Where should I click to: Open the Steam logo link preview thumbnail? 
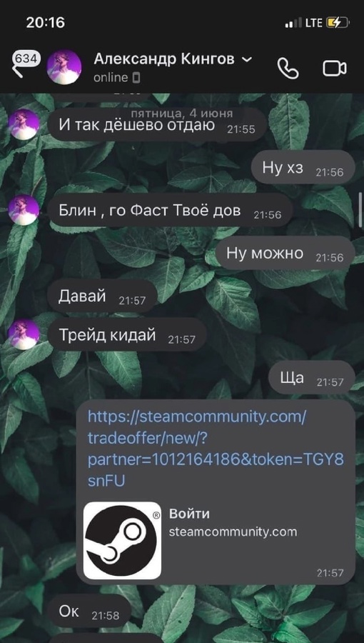[x=122, y=541]
